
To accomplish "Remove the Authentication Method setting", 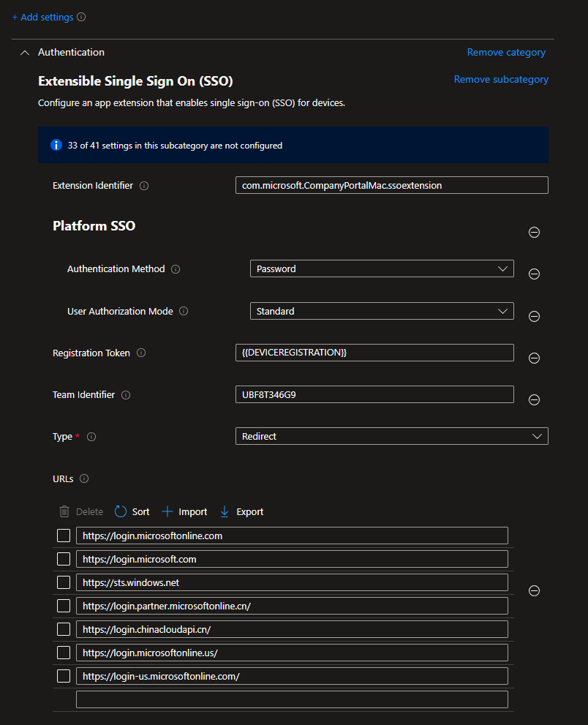I will [x=534, y=274].
